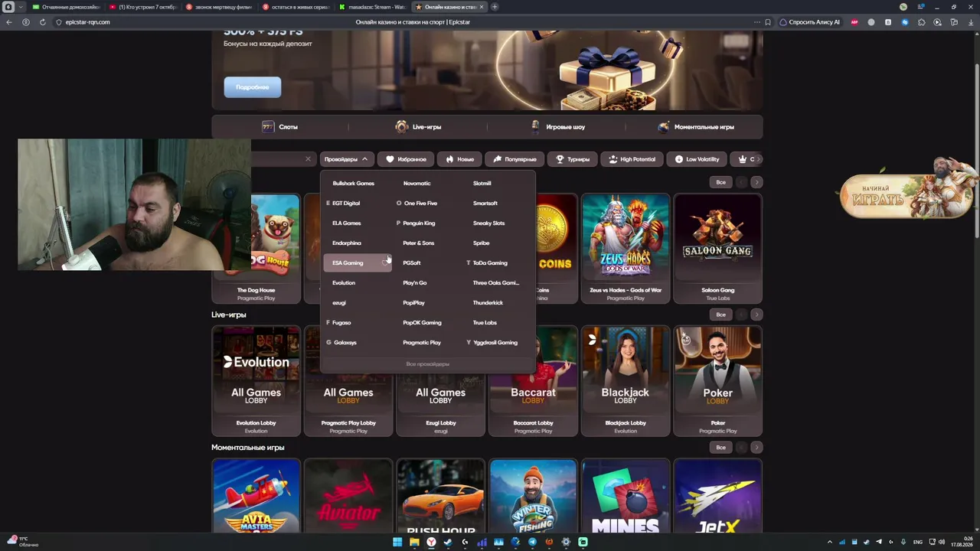Filter games by Популярные
The image size is (980, 551).
(x=514, y=159)
